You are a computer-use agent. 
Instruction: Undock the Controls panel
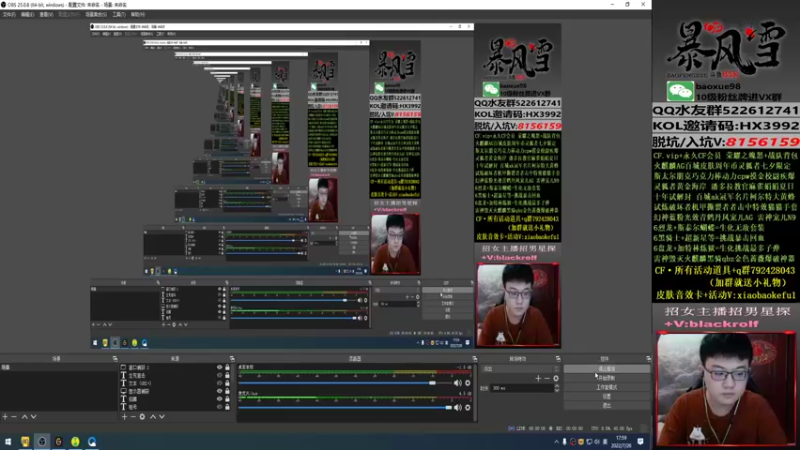(x=648, y=359)
